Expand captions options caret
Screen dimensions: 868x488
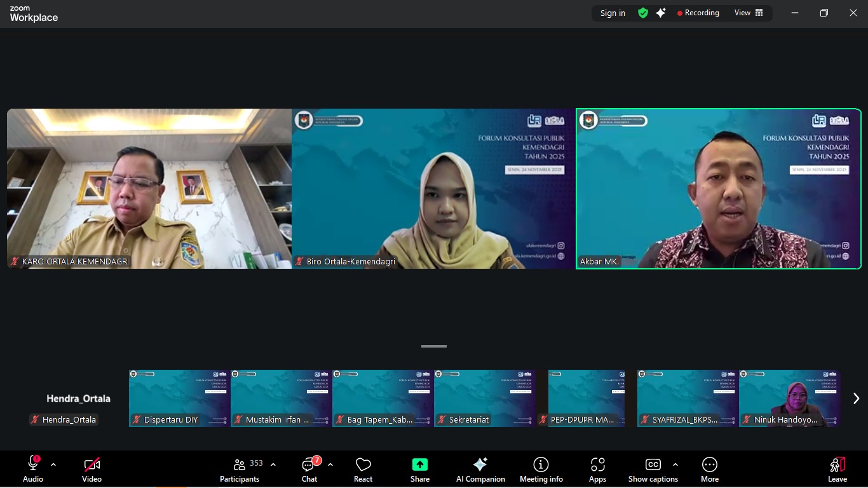coord(675,464)
